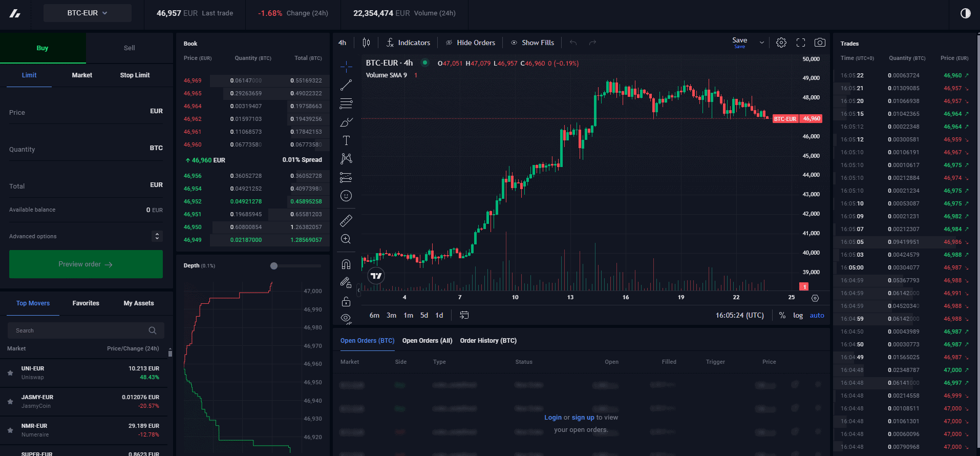Favorite NMR-EUR with its star

[10, 430]
